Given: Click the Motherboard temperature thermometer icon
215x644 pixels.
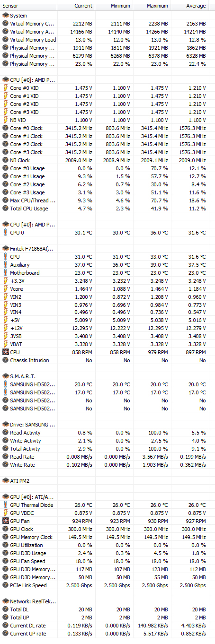Looking at the screenshot, I should (6, 273).
